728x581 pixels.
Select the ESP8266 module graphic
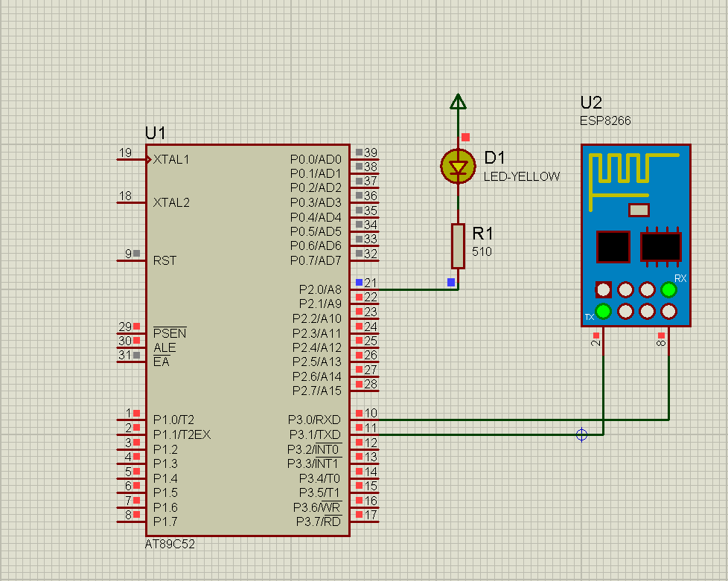click(636, 235)
